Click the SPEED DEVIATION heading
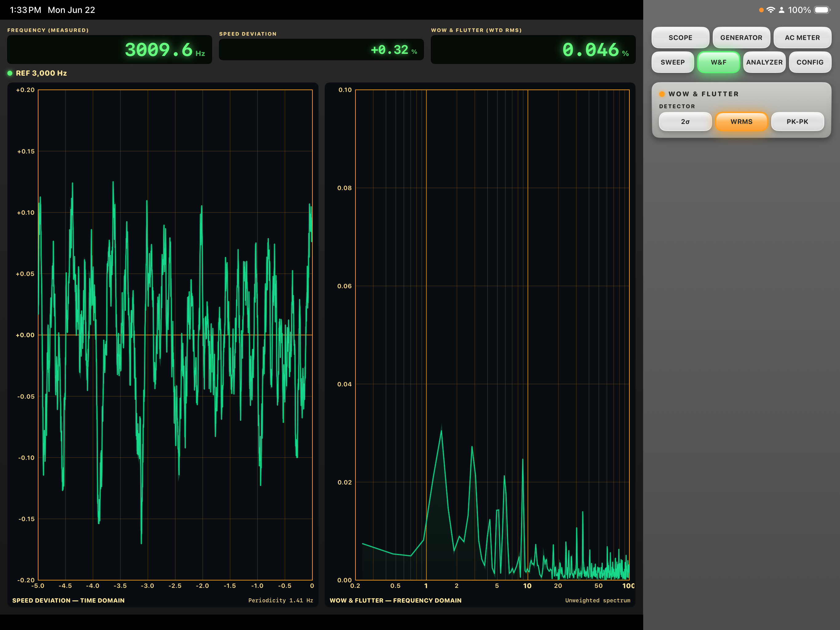 click(x=248, y=34)
